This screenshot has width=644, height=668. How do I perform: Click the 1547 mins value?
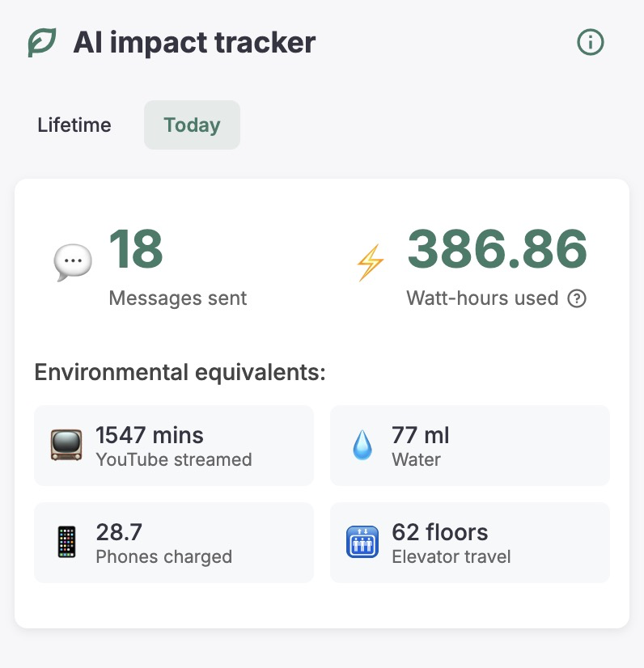(x=149, y=435)
